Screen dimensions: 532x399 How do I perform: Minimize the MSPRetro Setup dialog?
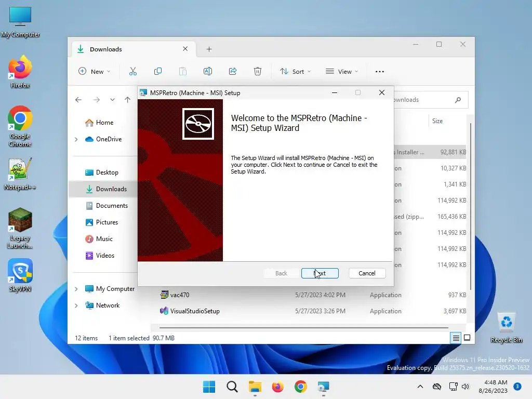[334, 92]
